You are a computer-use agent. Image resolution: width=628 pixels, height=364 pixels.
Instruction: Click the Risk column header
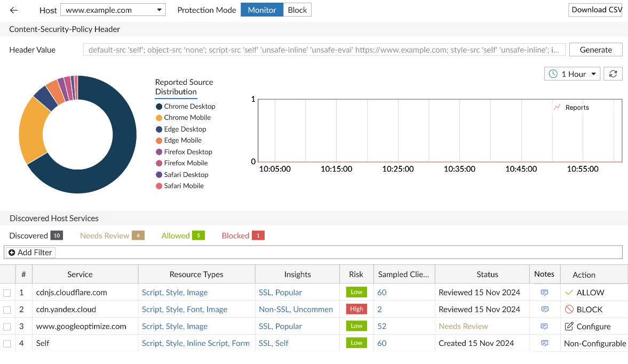tap(356, 274)
